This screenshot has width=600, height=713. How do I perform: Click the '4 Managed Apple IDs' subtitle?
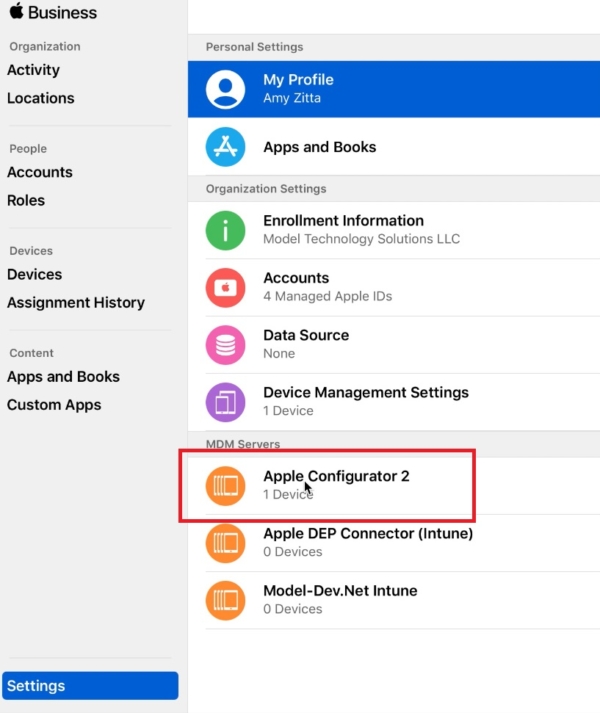tap(328, 296)
